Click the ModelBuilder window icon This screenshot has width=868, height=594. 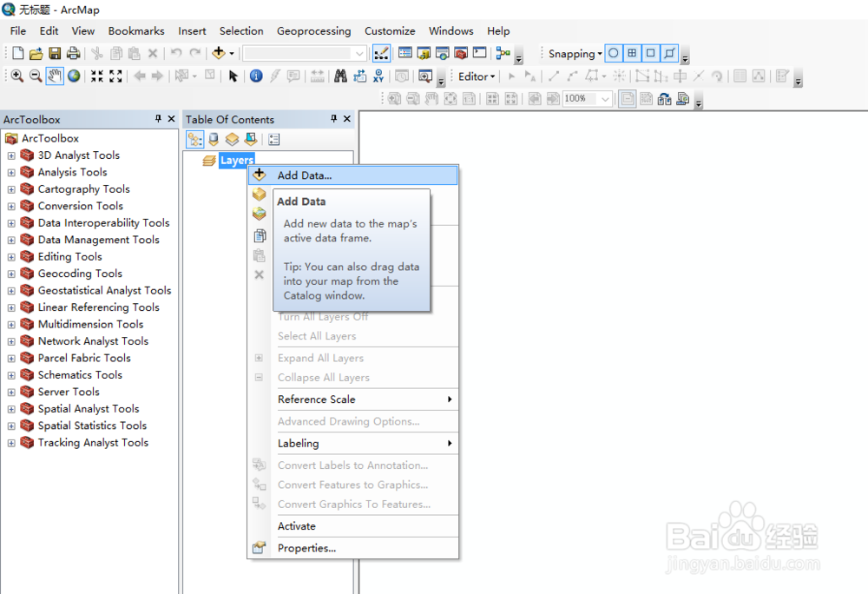(503, 53)
